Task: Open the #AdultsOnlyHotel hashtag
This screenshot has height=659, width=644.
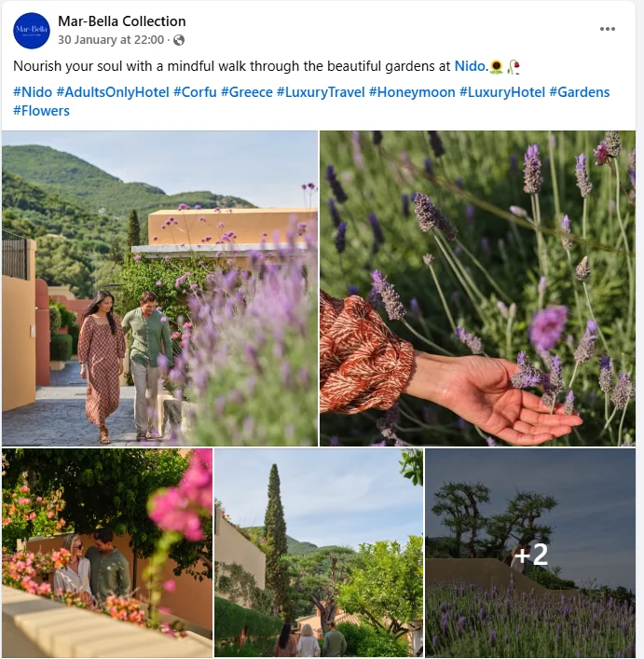Action: coord(113,92)
